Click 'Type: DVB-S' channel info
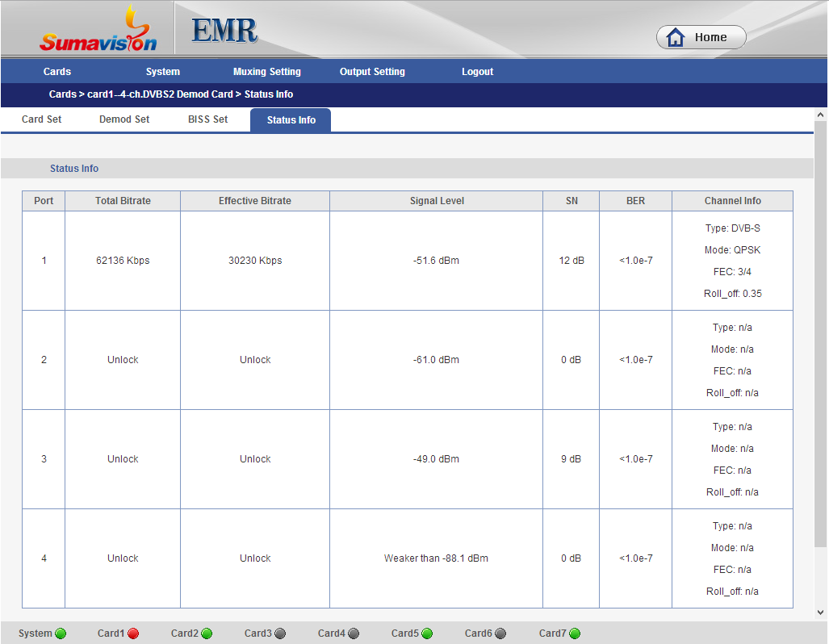Viewport: 829px width, 644px height. click(x=733, y=228)
